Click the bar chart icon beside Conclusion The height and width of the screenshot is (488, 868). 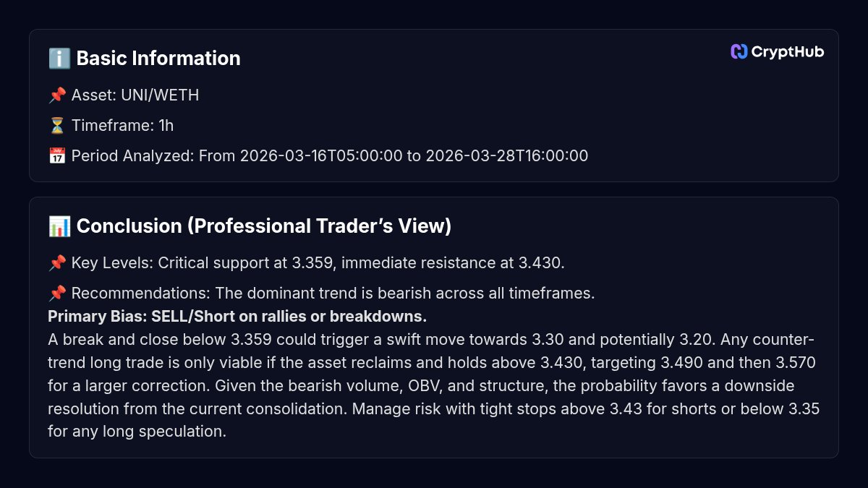point(59,226)
